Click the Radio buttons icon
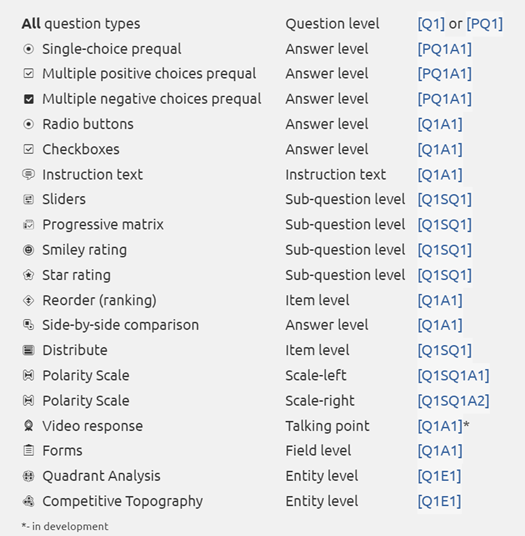Image resolution: width=525 pixels, height=536 pixels. tap(28, 124)
